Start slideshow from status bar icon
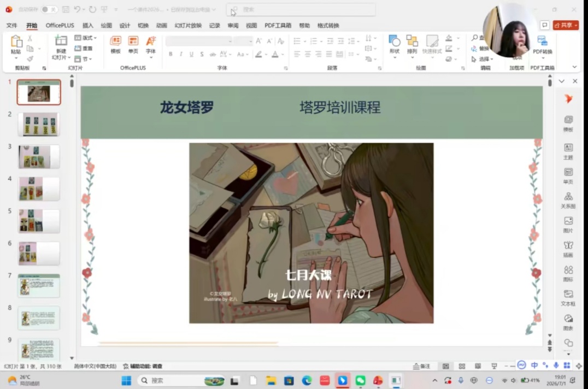The height and width of the screenshot is (389, 588). (494, 366)
